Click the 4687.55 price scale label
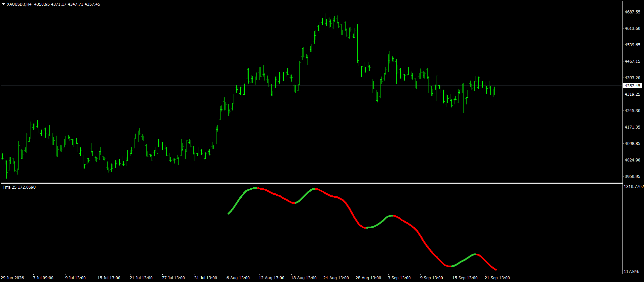The image size is (644, 282). (x=632, y=12)
